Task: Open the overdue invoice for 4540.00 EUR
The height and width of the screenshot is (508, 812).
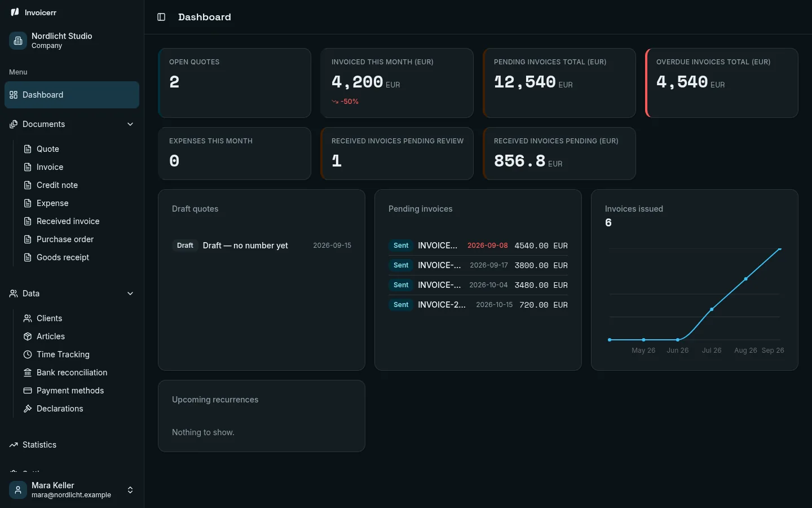Action: click(x=478, y=246)
